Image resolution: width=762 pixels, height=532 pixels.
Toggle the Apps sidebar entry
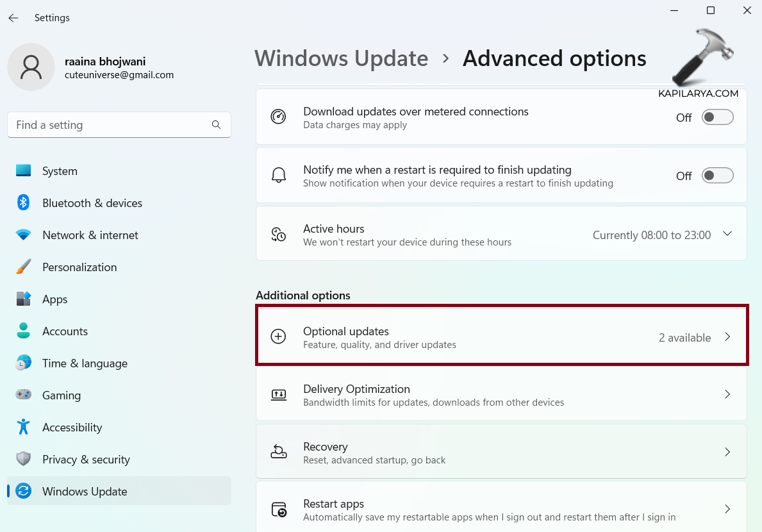[54, 299]
